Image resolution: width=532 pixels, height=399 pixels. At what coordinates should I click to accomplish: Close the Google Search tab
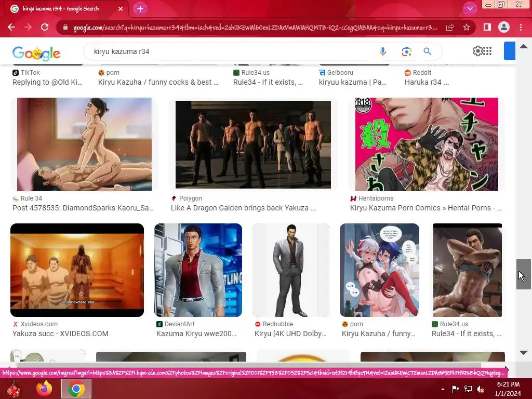coord(121,9)
